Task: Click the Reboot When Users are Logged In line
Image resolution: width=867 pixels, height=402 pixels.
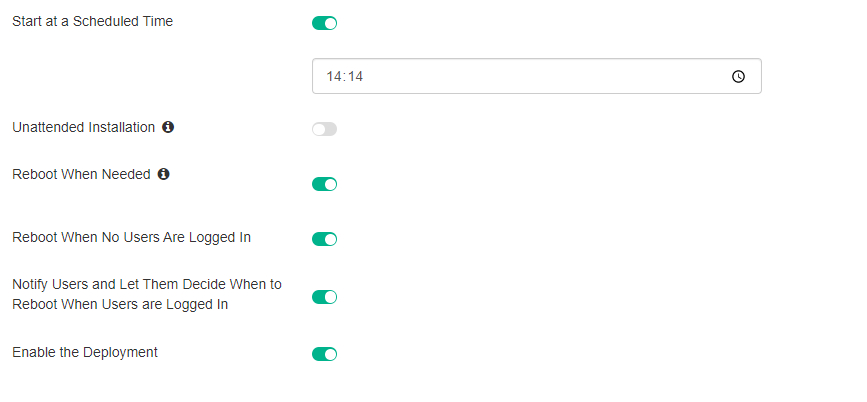Action: tap(120, 304)
